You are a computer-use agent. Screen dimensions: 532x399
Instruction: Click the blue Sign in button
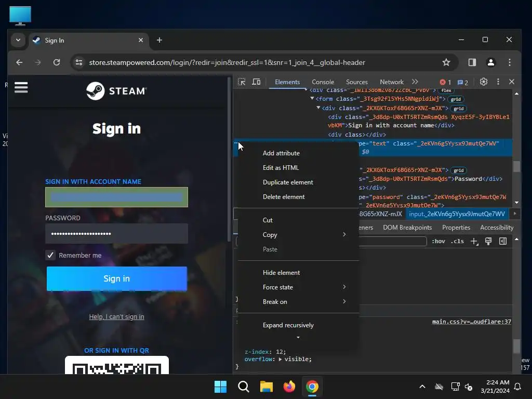(117, 278)
